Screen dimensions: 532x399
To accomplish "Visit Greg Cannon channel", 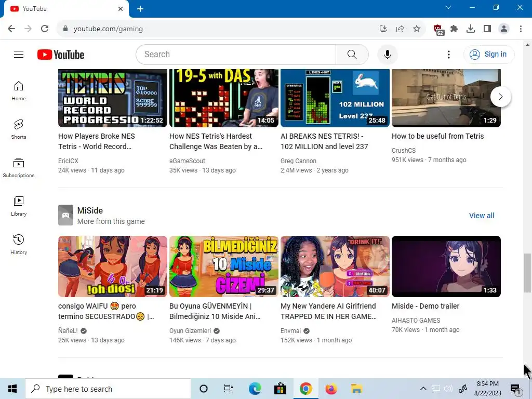I will point(298,161).
